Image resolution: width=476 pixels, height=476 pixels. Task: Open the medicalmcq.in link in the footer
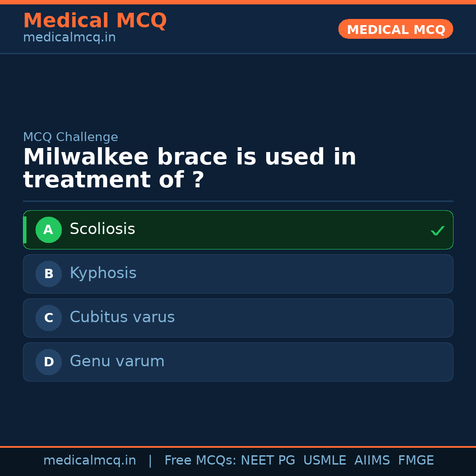coord(89,461)
